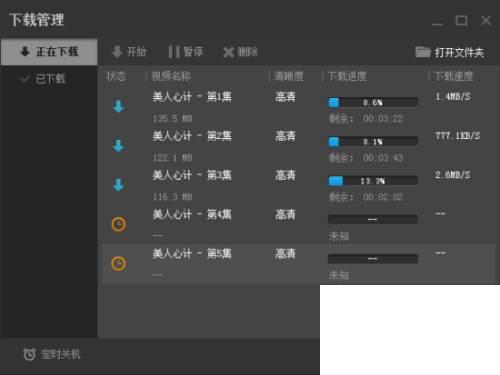500x375 pixels.
Task: Select the row 美人心计 - 第3集
Action: 298,185
